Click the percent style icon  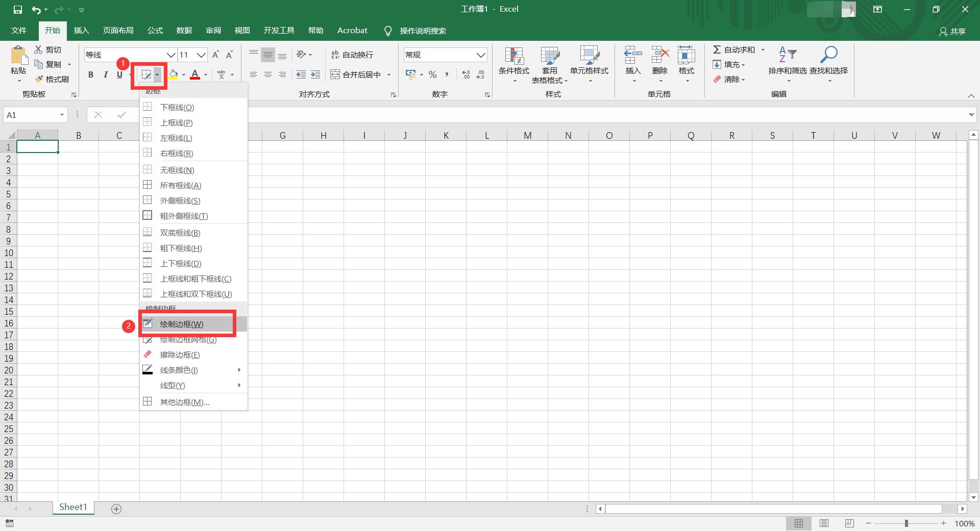tap(433, 75)
